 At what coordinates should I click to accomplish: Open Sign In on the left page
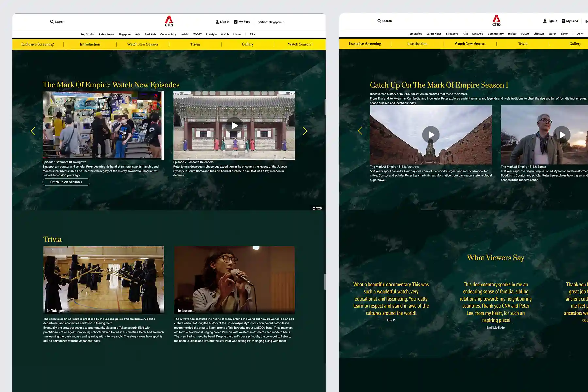pyautogui.click(x=222, y=22)
